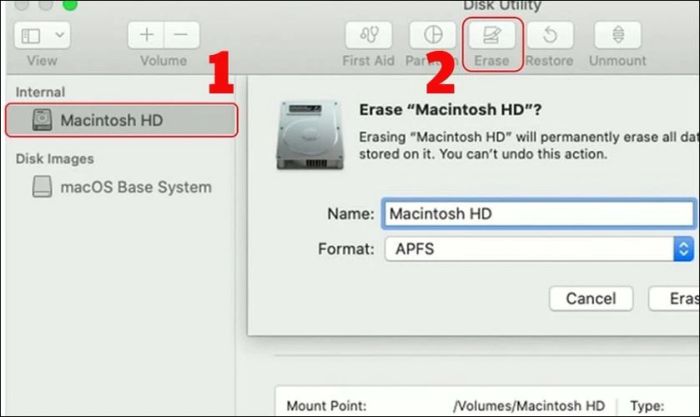Click the /Volumes/Macintosh HD mount point value
Screen dimensions: 700x417
tap(529, 406)
